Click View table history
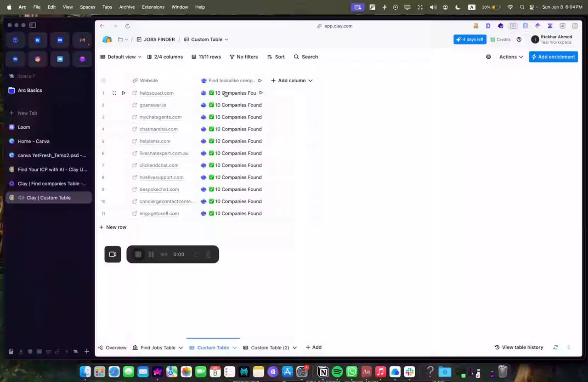 (519, 348)
